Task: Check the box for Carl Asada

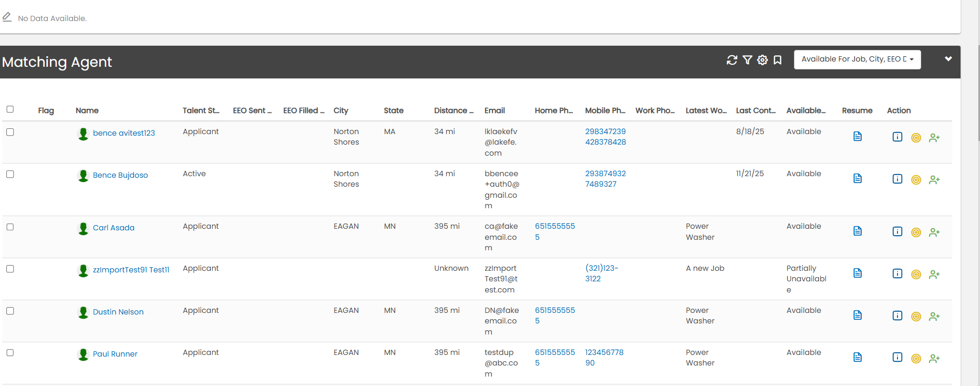Action: 10,227
